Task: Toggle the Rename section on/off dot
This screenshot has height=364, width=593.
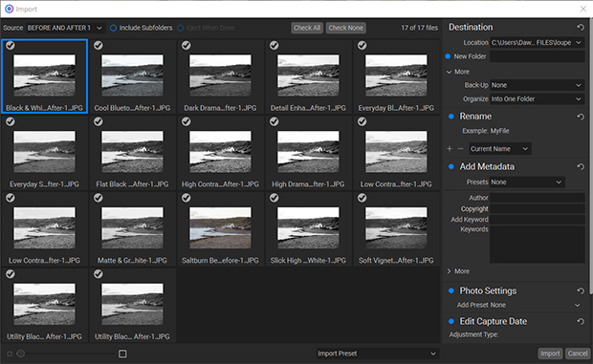Action: click(451, 117)
